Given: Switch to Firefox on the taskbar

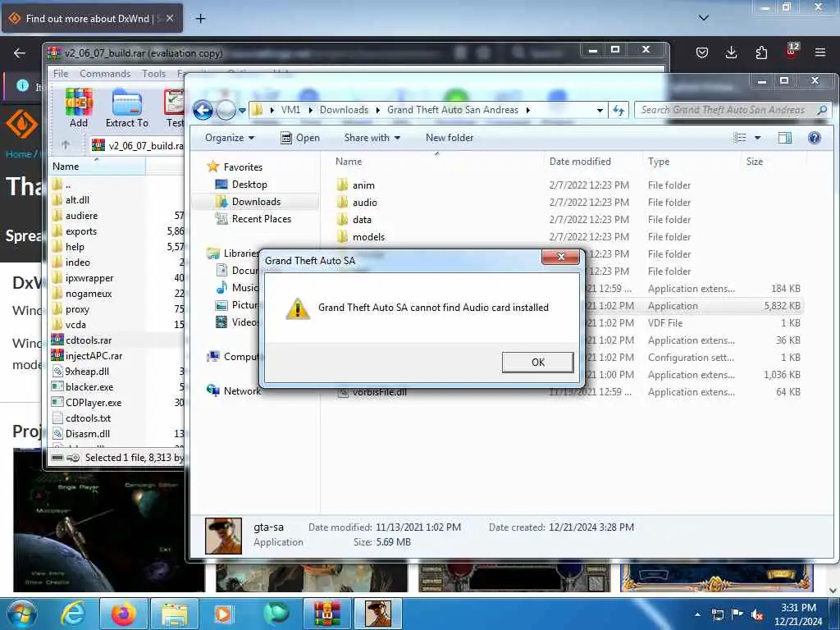Looking at the screenshot, I should (123, 614).
